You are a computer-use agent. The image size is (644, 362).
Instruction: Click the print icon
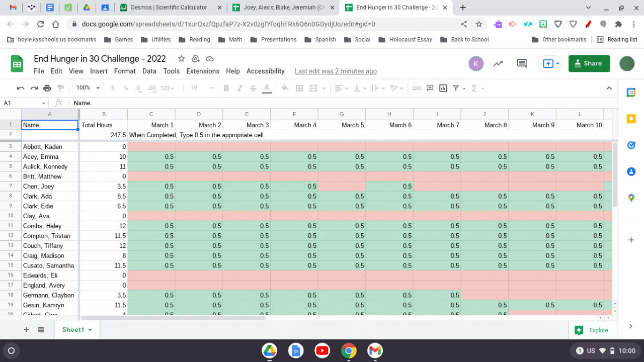tap(47, 88)
